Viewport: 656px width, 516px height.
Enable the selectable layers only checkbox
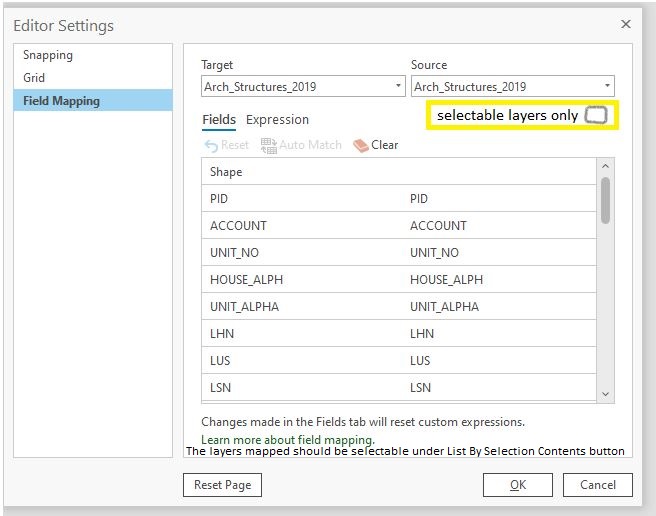[x=596, y=115]
